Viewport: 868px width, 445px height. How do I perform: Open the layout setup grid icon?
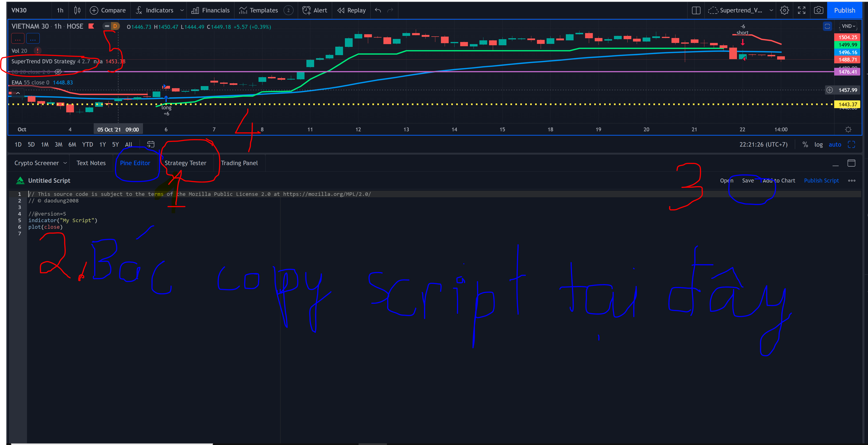click(x=696, y=10)
